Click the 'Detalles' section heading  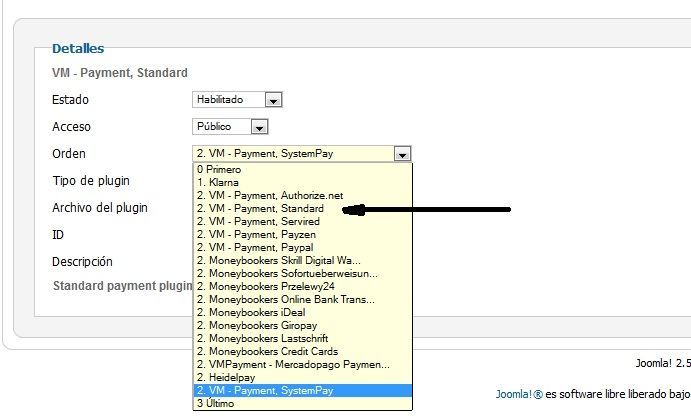78,48
